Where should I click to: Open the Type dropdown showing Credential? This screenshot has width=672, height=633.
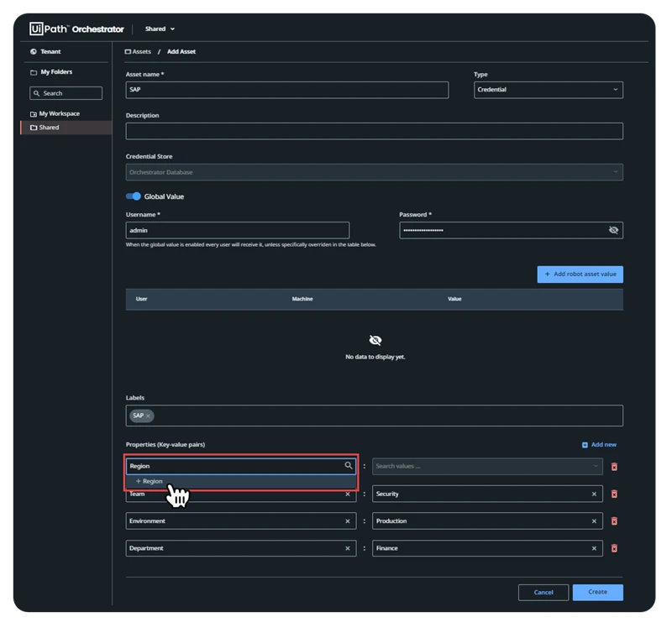tap(549, 90)
